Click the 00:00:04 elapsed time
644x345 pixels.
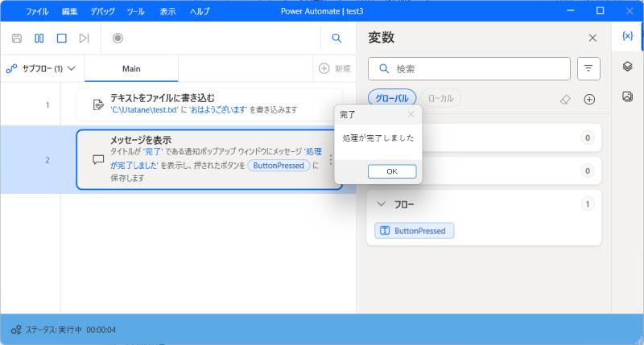101,330
